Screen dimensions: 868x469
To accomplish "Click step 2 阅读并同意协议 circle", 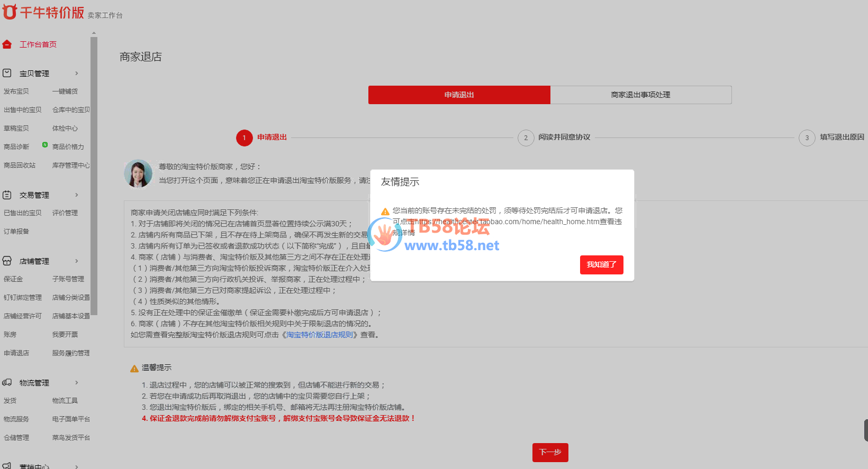I will point(526,137).
